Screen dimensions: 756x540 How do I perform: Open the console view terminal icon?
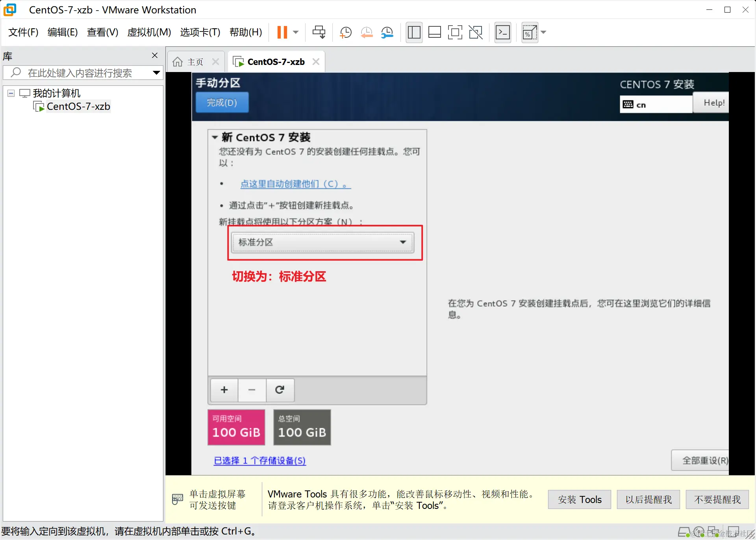pos(503,32)
